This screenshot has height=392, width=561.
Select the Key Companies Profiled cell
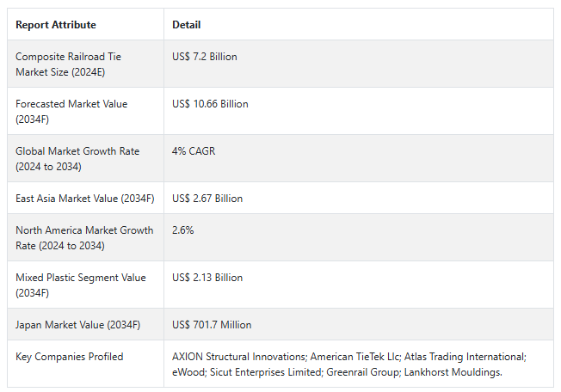click(x=69, y=357)
